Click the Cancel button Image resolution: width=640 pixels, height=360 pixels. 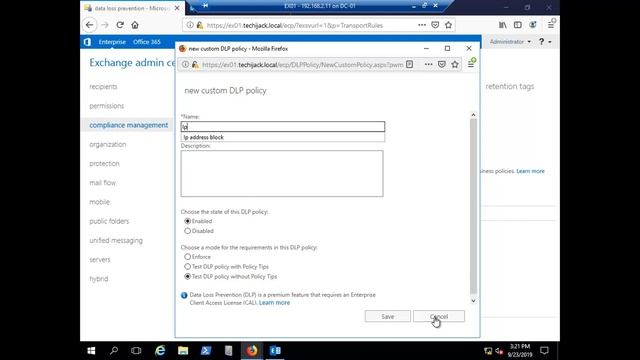[x=439, y=316]
